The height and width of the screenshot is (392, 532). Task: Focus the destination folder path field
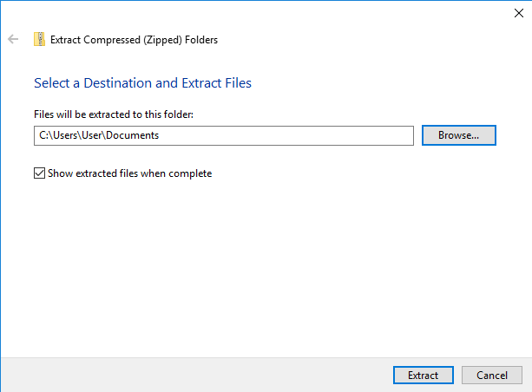point(224,135)
